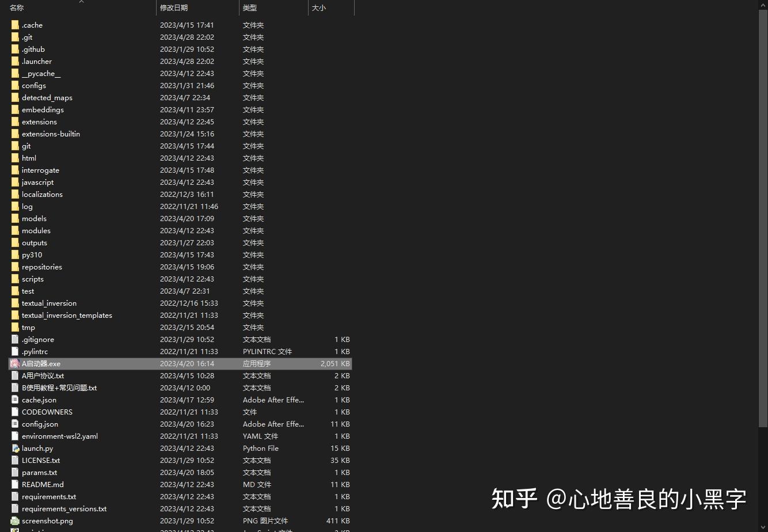
Task: Open the textual_inversion folder
Action: [49, 303]
